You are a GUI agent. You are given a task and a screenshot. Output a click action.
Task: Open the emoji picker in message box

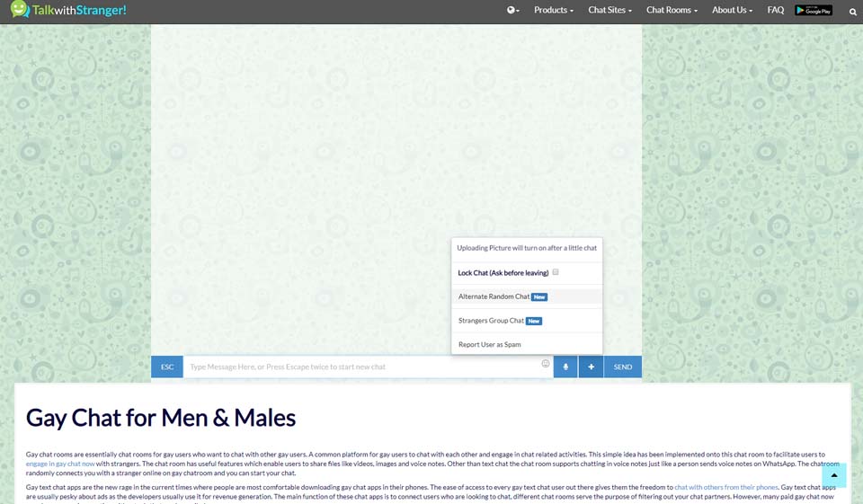coord(546,364)
